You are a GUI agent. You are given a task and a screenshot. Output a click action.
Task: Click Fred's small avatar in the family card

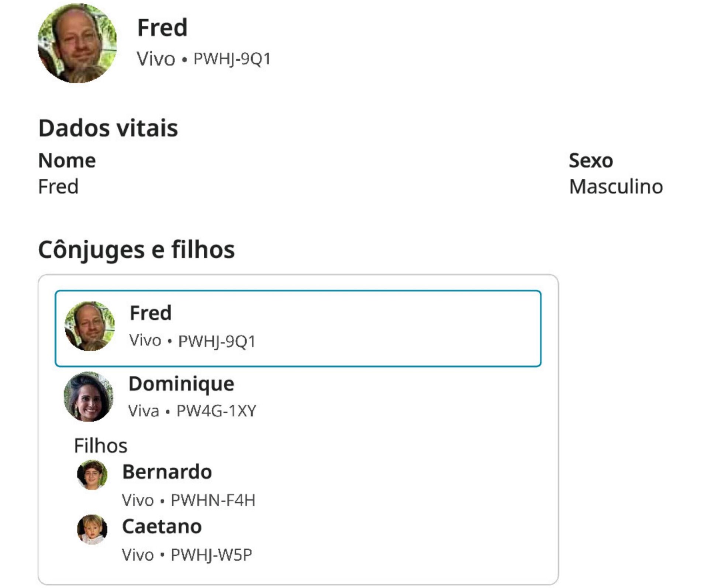[x=90, y=326]
